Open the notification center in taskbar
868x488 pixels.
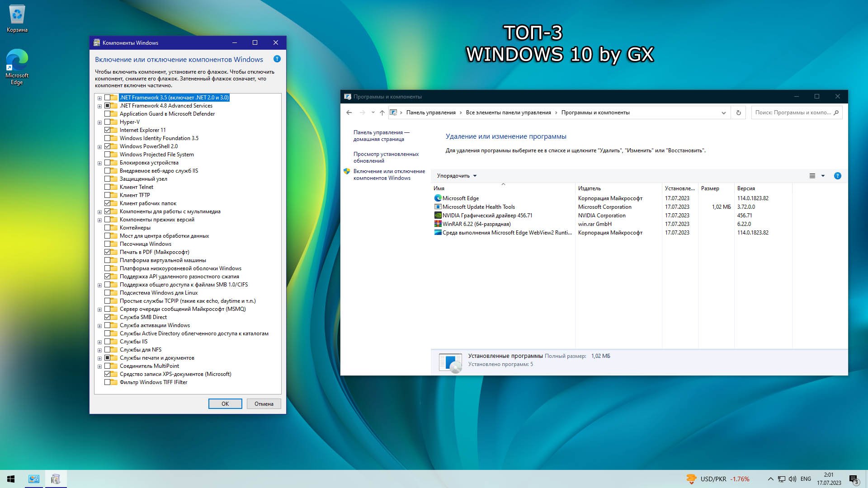tap(853, 479)
